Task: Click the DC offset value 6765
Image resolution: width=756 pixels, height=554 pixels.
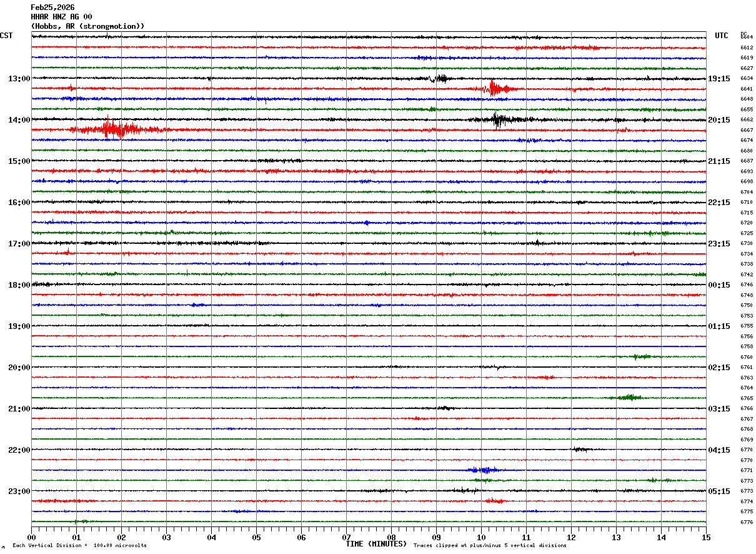Action: click(x=747, y=398)
